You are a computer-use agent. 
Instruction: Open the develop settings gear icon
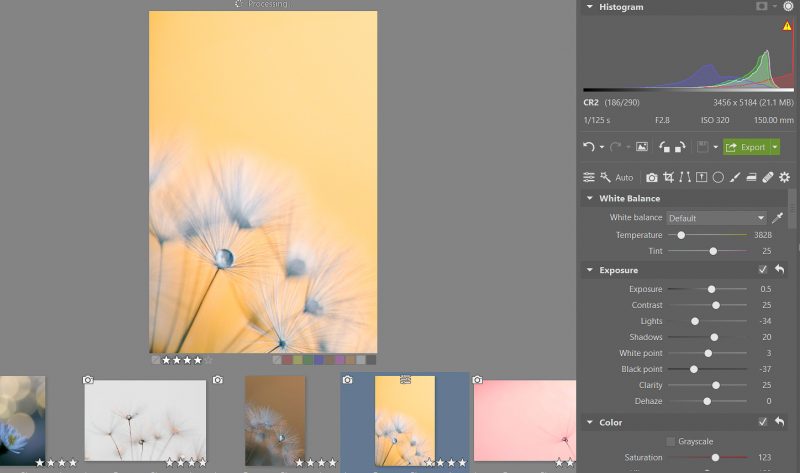tap(784, 178)
